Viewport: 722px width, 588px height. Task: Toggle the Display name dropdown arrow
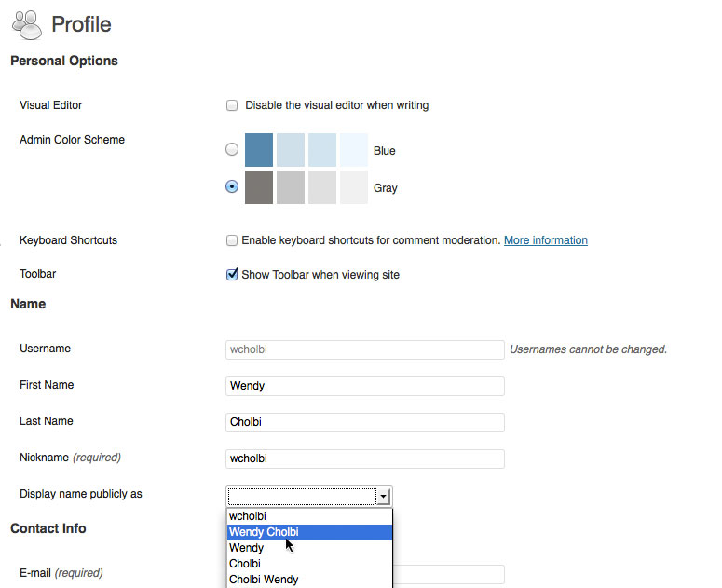pyautogui.click(x=384, y=497)
